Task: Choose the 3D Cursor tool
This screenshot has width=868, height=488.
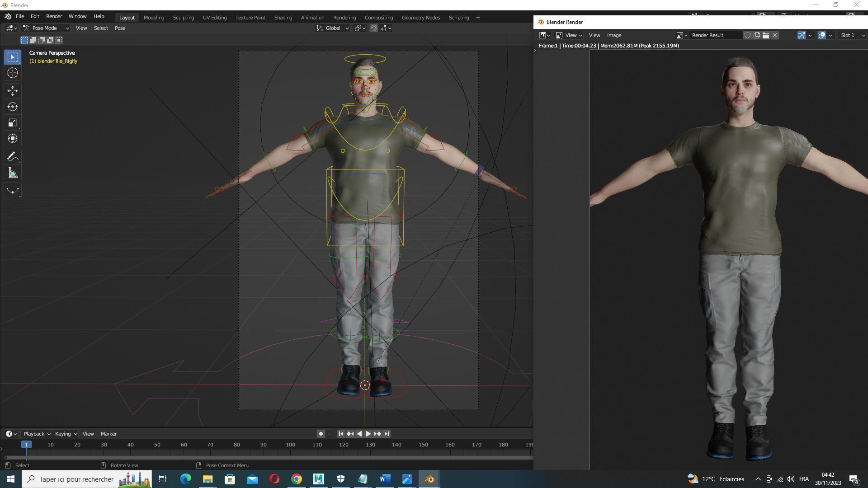Action: tap(13, 73)
